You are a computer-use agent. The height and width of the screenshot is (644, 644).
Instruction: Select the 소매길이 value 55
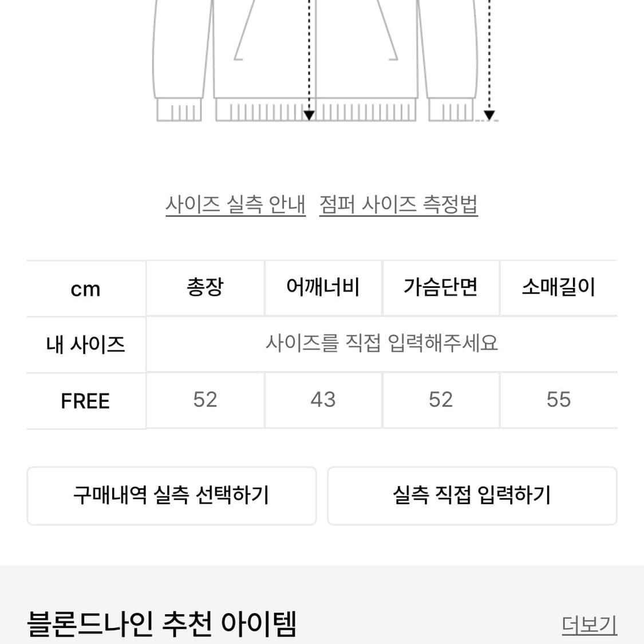[x=558, y=401]
